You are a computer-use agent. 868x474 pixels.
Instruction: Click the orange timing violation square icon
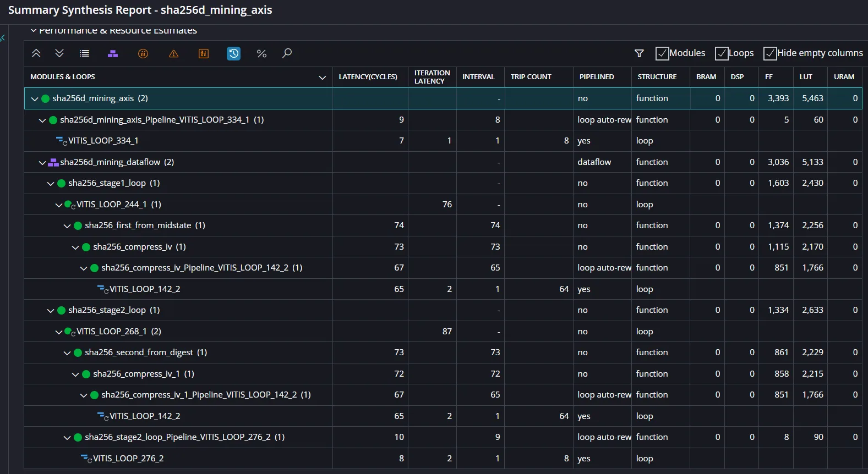pyautogui.click(x=204, y=53)
